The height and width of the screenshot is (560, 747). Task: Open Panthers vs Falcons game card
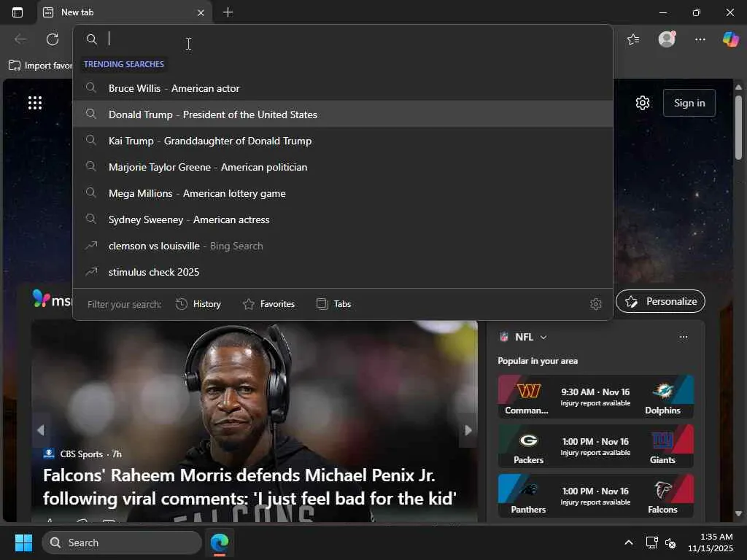595,495
